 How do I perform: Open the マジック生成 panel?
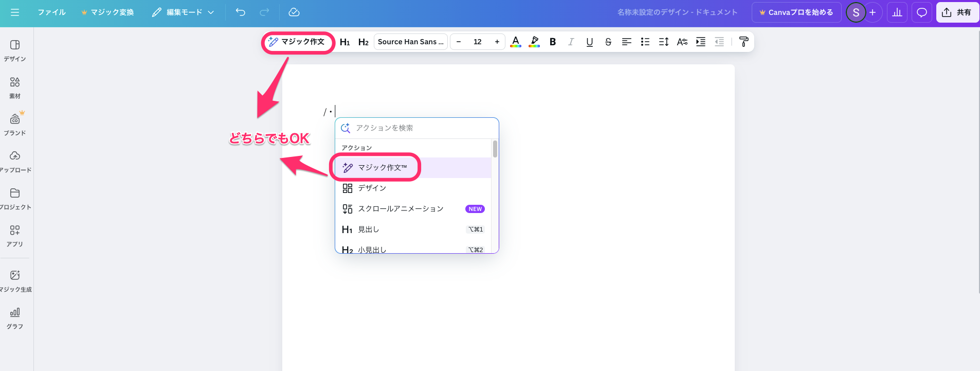tap(15, 281)
